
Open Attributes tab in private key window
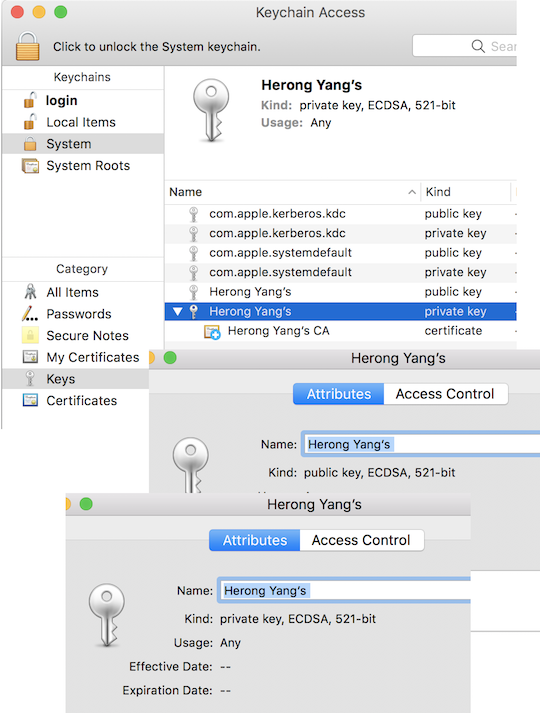[x=255, y=540]
